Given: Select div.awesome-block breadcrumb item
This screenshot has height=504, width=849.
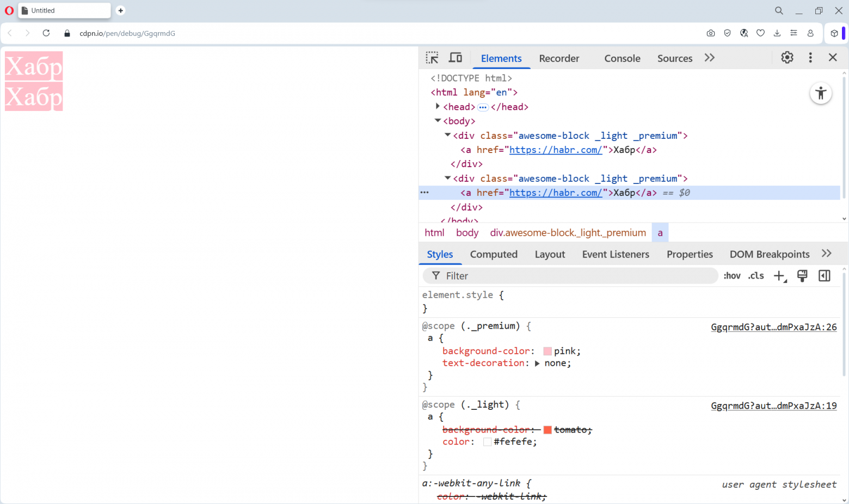Looking at the screenshot, I should coord(568,232).
